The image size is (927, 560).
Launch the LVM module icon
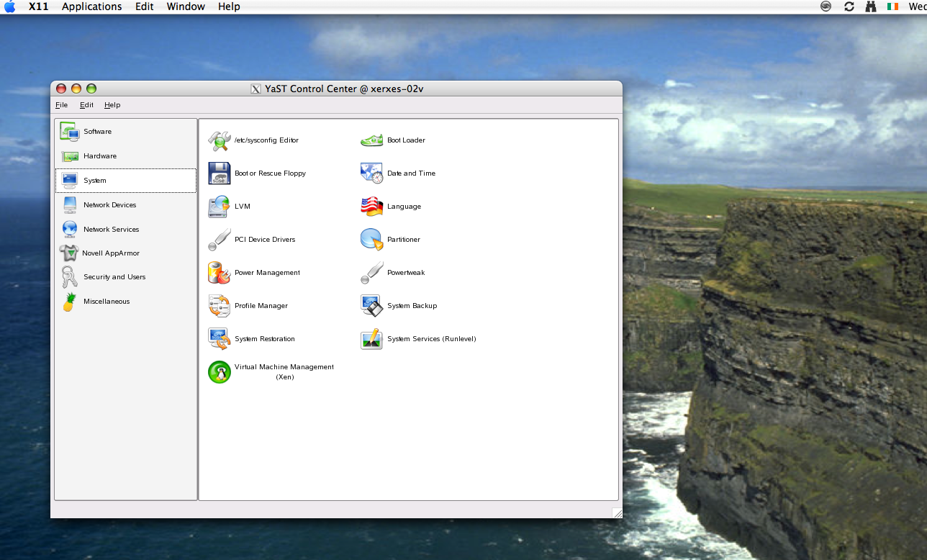tap(220, 207)
